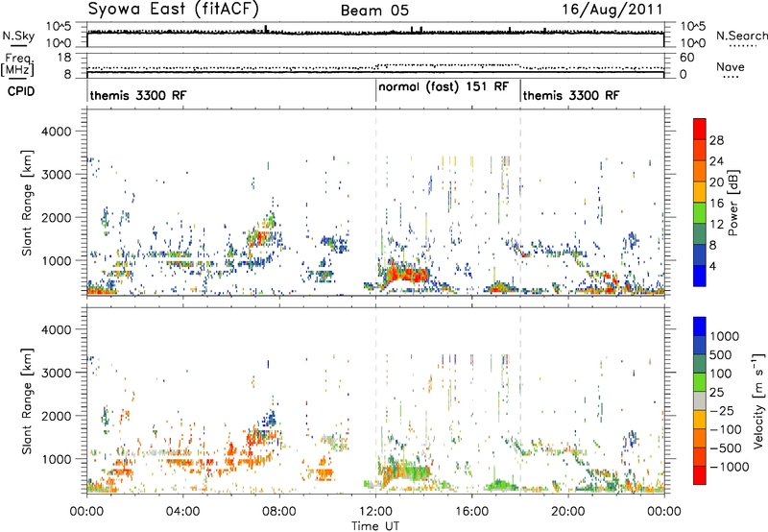Click the '04:00' time tick label
The image size is (768, 532).
(182, 512)
